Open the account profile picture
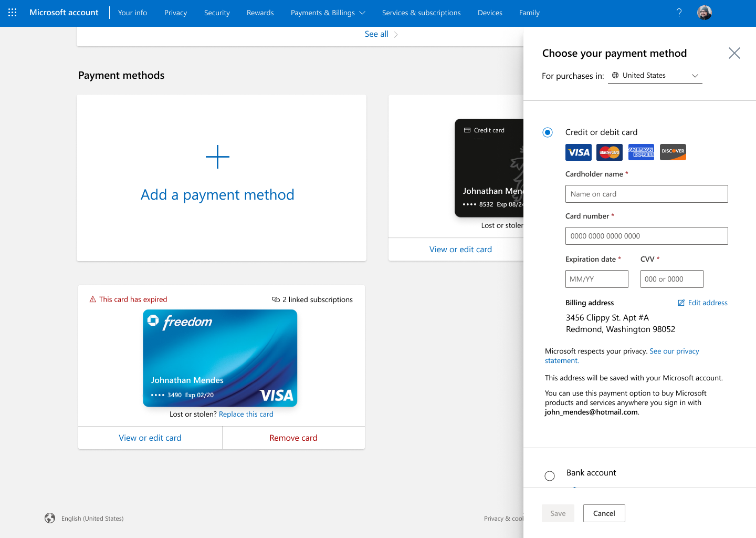The width and height of the screenshot is (756, 538). (x=705, y=13)
